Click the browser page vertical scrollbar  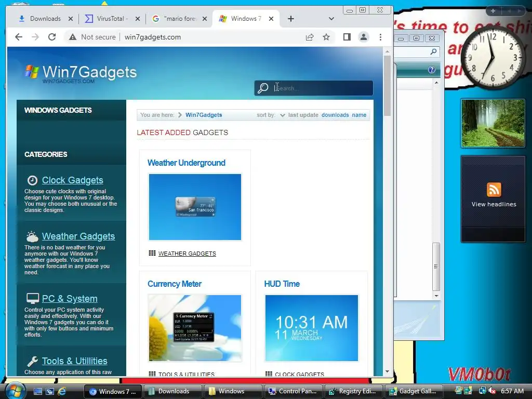387,86
